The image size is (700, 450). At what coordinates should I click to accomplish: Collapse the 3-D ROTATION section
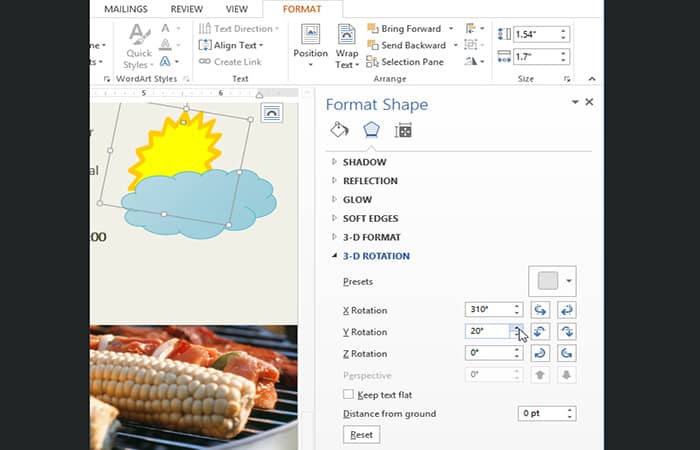coord(376,256)
